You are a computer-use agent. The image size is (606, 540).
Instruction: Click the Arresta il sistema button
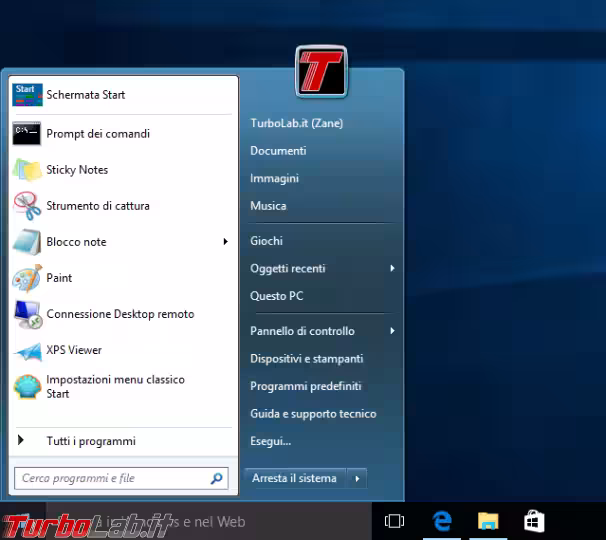point(295,479)
